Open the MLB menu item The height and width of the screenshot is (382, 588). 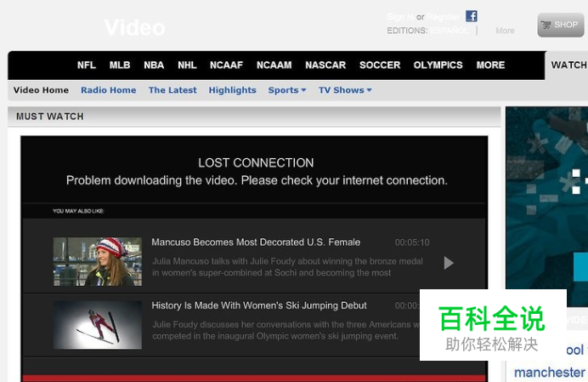120,65
